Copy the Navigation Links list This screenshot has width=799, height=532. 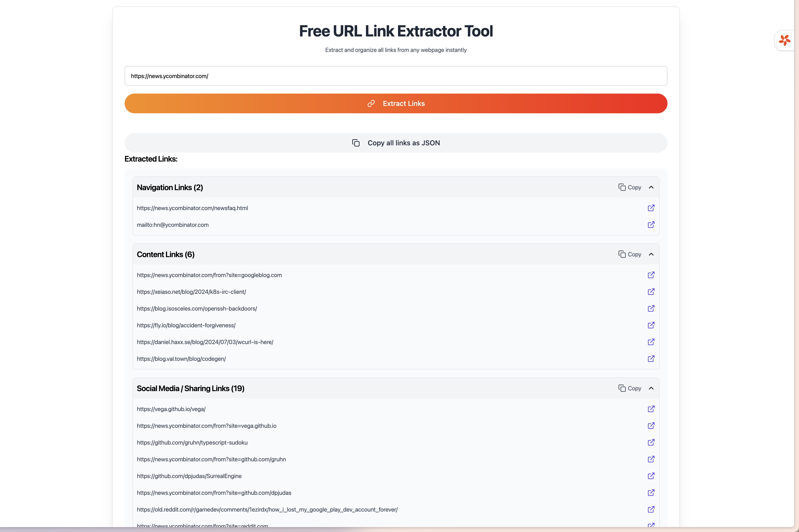[629, 187]
